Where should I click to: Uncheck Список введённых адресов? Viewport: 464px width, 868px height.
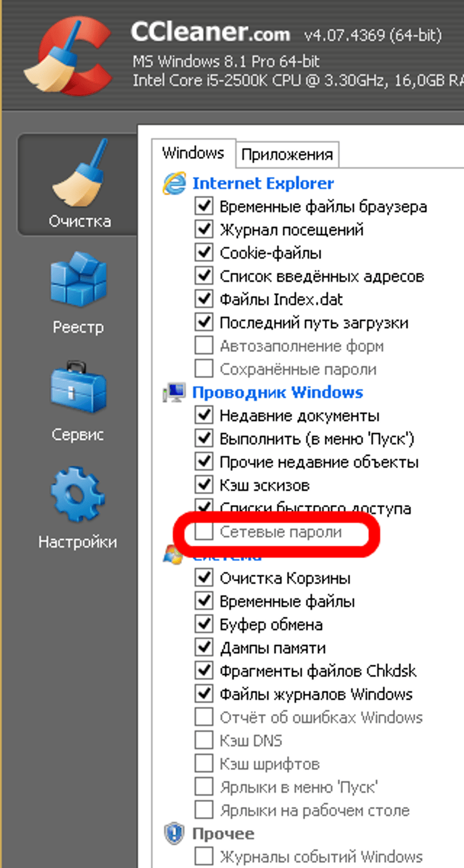click(204, 276)
